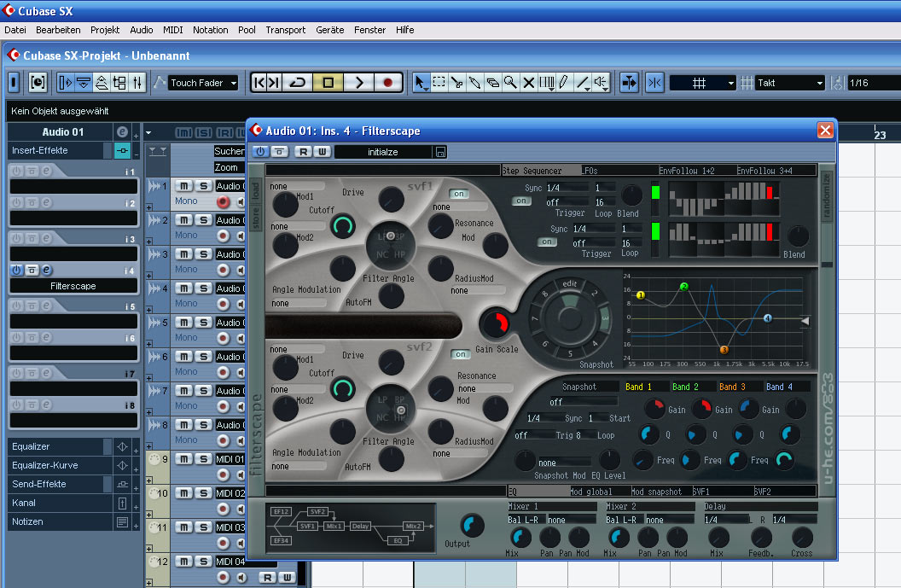Click the Record transport button

(x=388, y=83)
